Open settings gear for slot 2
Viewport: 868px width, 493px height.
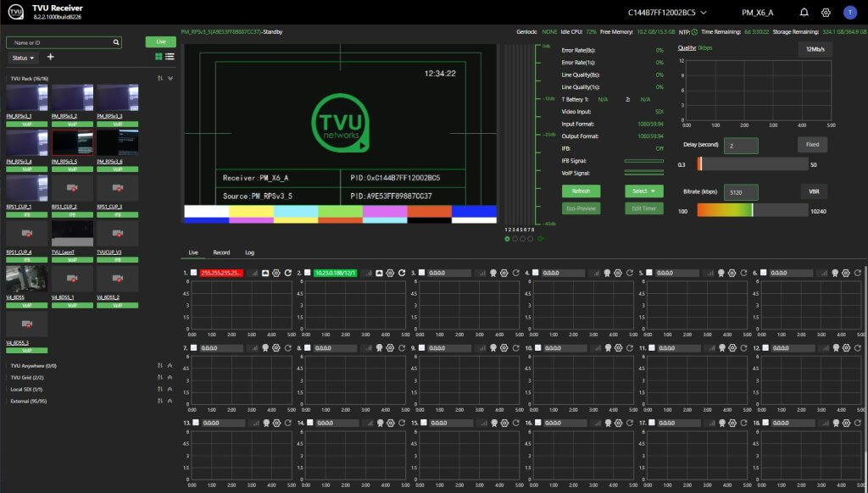(390, 274)
